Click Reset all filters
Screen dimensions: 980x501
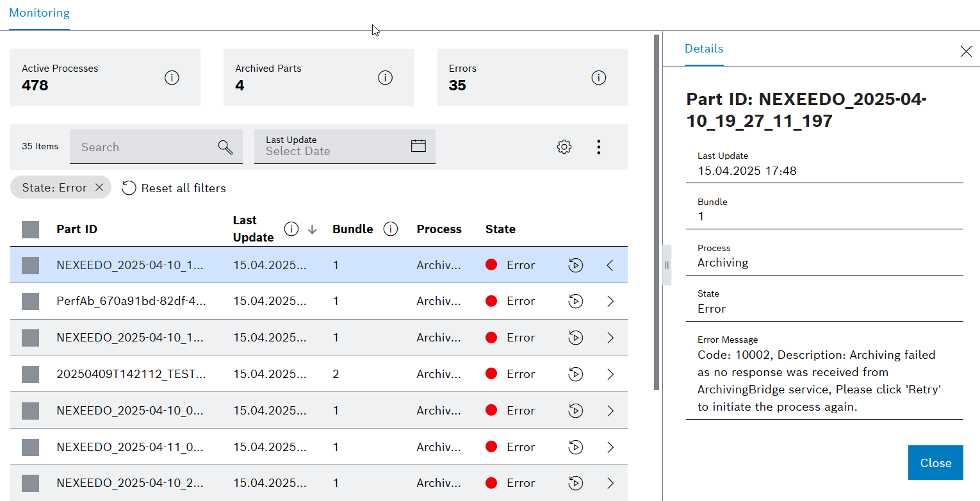pyautogui.click(x=174, y=188)
